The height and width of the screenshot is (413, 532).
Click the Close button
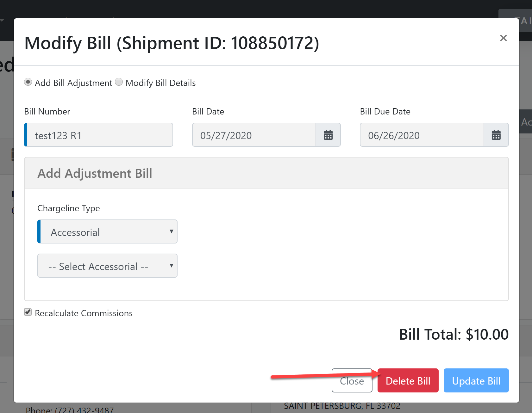(352, 380)
